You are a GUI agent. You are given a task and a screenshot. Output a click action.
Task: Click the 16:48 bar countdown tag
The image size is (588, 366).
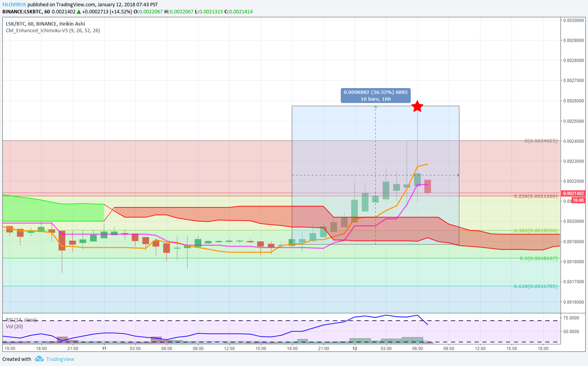pos(578,200)
